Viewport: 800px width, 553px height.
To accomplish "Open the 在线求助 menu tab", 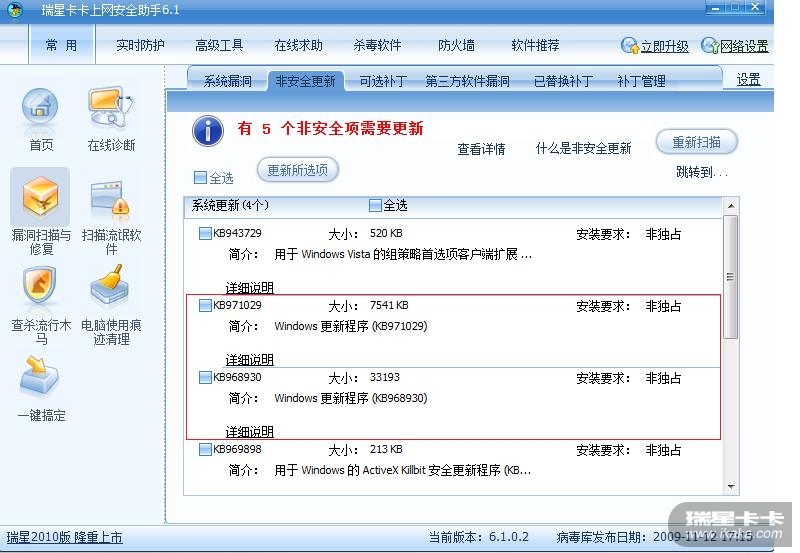I will point(298,45).
